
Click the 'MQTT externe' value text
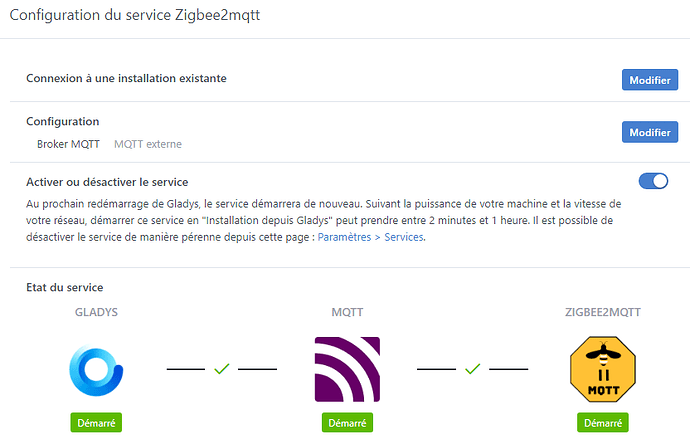point(148,144)
